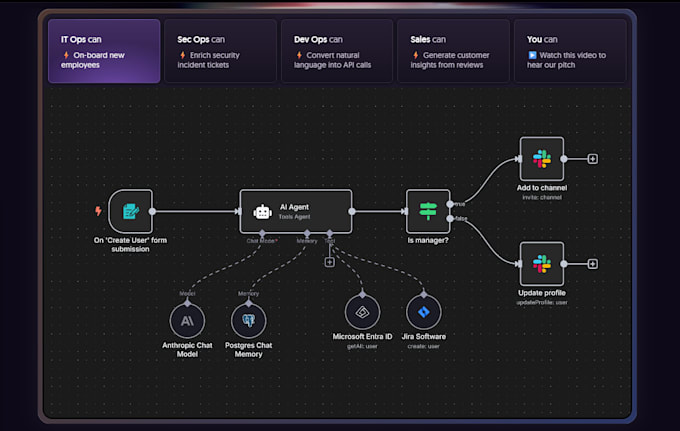Click the 'Anthropic Chat Model' label
The height and width of the screenshot is (431, 680).
(x=187, y=349)
